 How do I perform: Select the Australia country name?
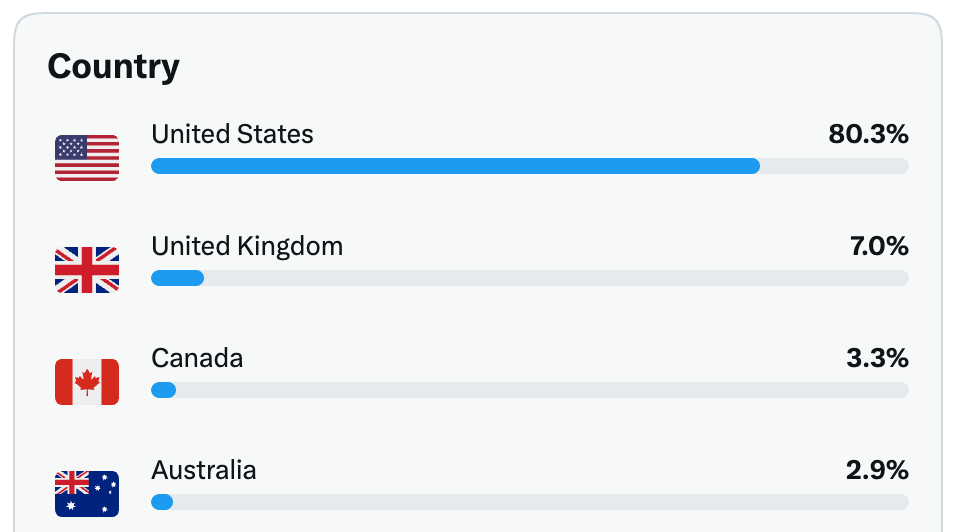coord(204,470)
